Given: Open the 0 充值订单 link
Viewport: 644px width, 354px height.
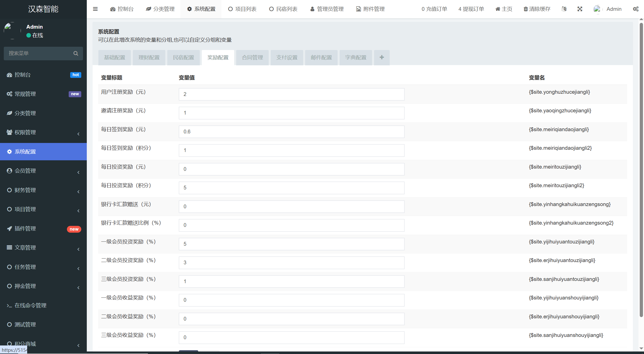Looking at the screenshot, I should 434,9.
